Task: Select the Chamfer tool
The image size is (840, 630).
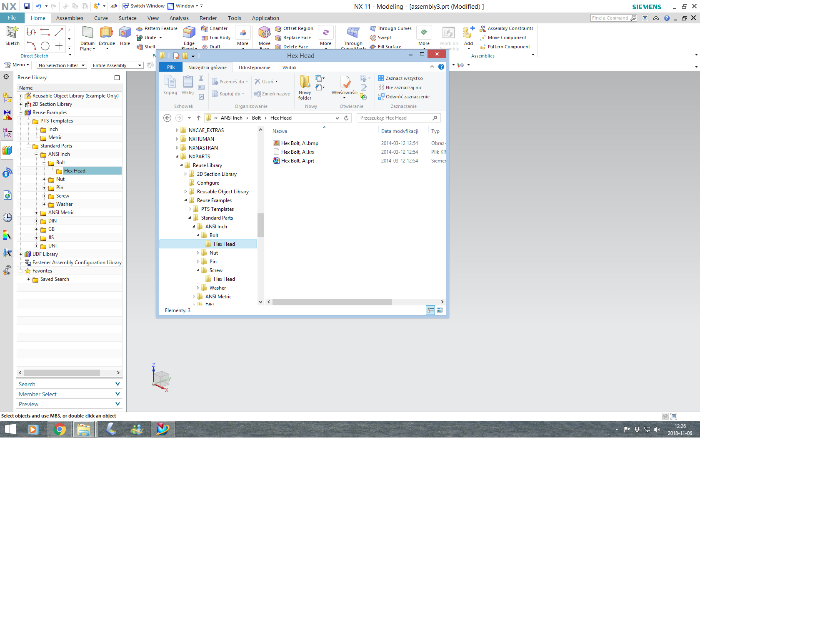Action: (x=215, y=28)
